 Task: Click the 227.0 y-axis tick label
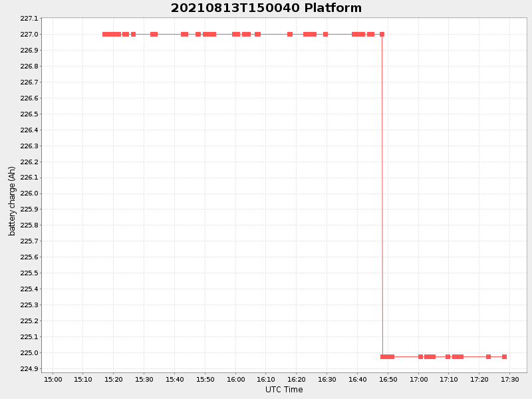click(29, 35)
